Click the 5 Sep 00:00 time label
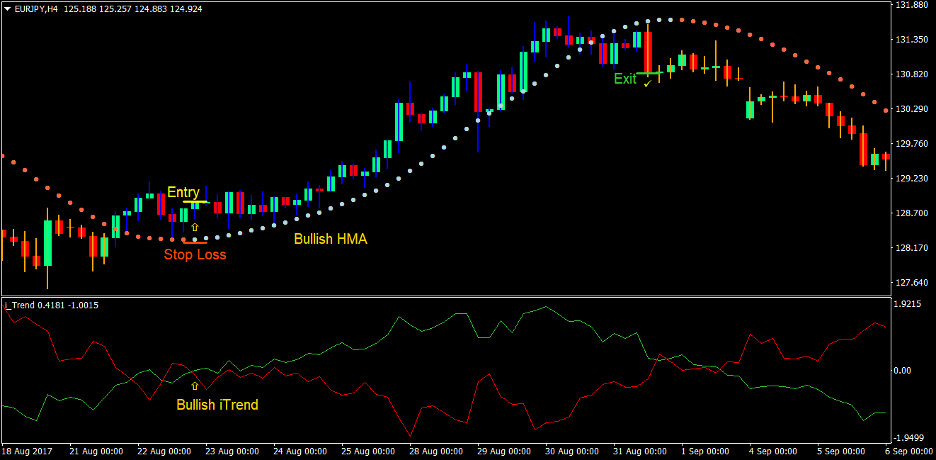 [842, 452]
